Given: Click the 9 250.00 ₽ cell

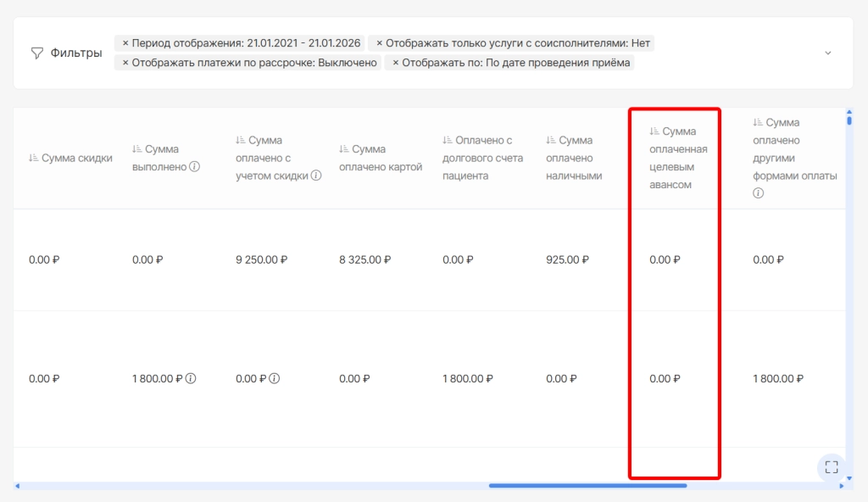Looking at the screenshot, I should click(261, 260).
